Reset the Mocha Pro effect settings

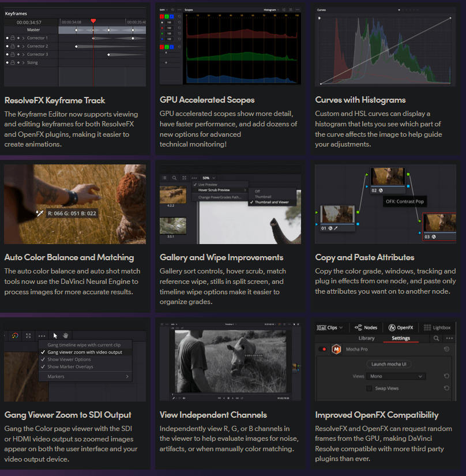447,349
